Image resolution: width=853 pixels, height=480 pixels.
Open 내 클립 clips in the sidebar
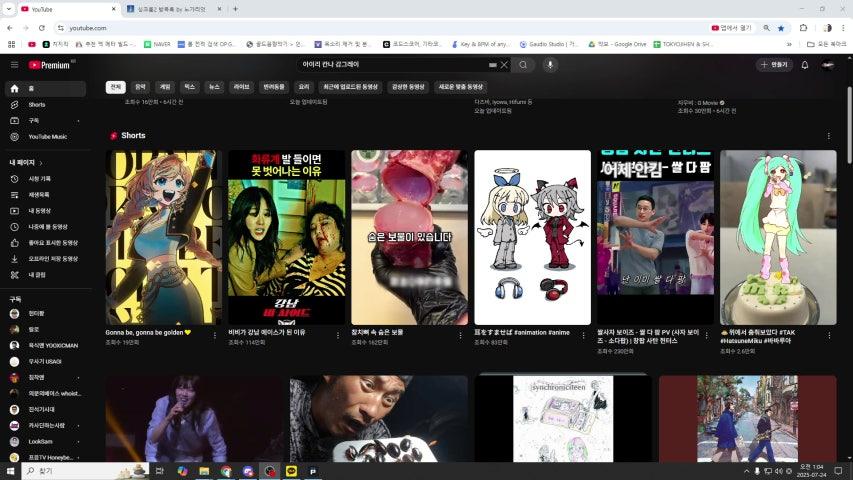(46, 275)
